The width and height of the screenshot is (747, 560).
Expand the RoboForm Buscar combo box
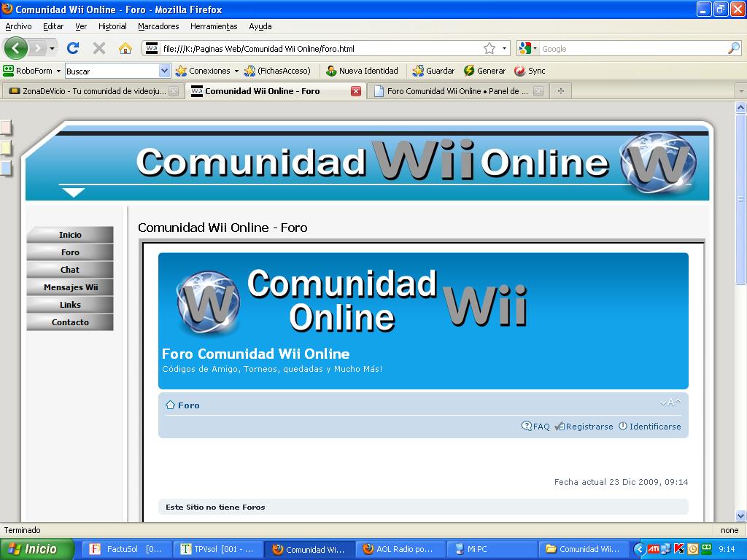tap(164, 71)
